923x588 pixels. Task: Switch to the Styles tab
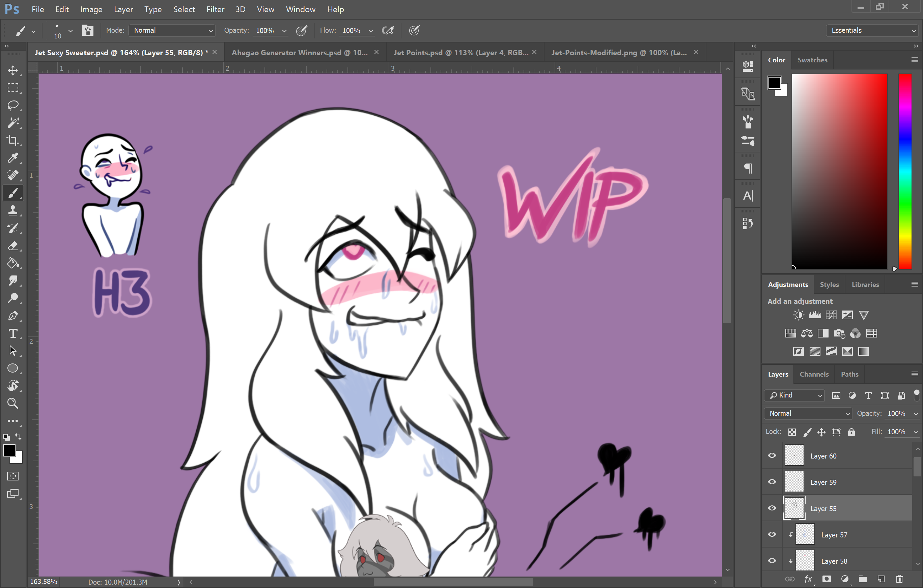tap(829, 285)
